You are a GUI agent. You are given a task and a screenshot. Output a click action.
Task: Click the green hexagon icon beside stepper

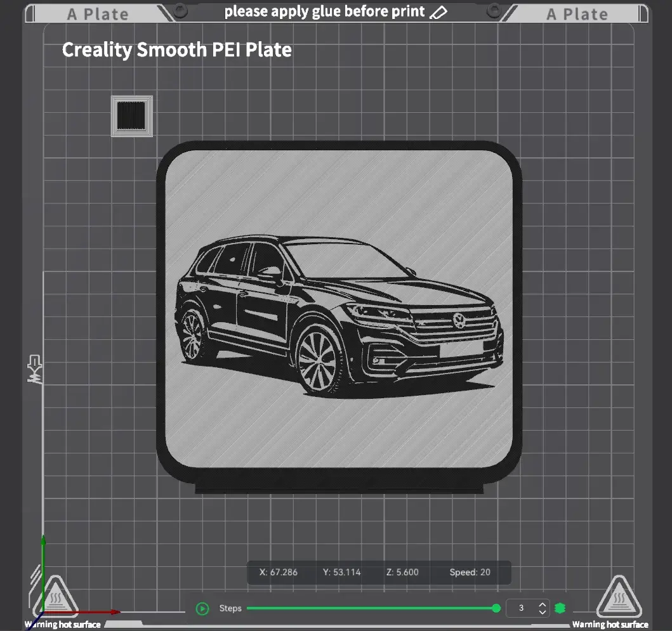(560, 608)
